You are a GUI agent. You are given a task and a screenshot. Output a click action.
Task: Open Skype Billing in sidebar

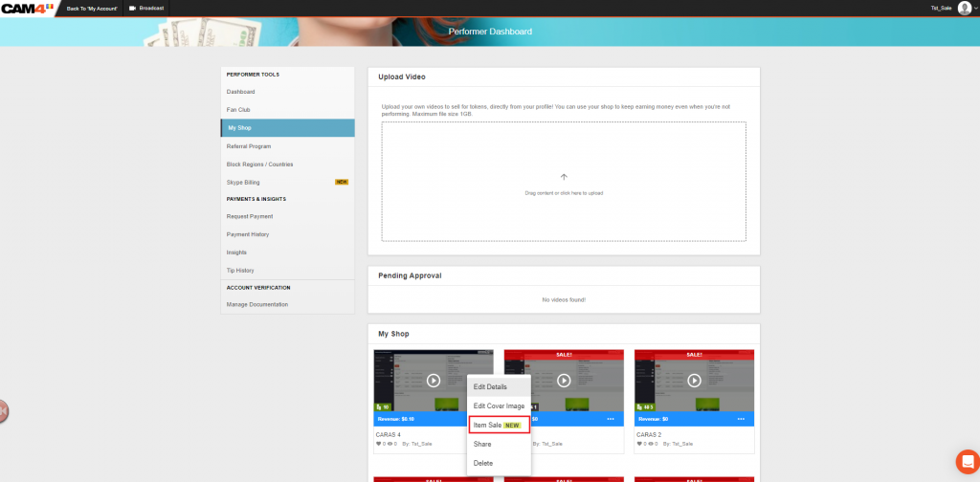click(243, 182)
